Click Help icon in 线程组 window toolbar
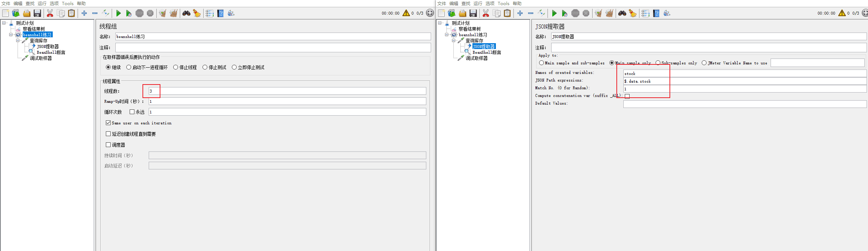This screenshot has width=868, height=251. (220, 13)
